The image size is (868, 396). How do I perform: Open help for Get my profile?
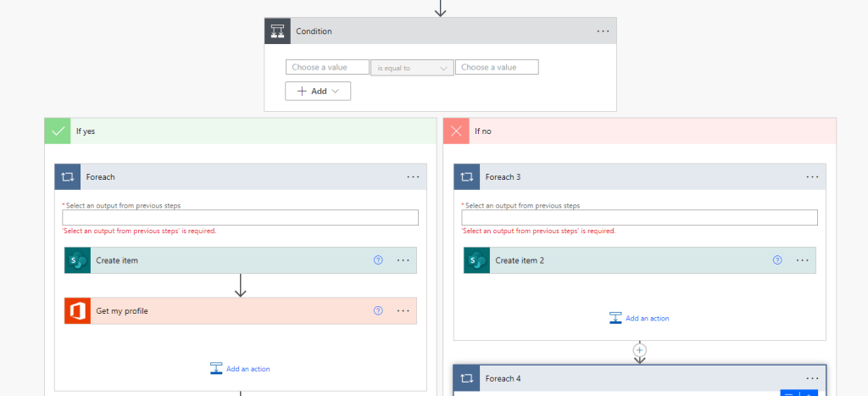[378, 311]
